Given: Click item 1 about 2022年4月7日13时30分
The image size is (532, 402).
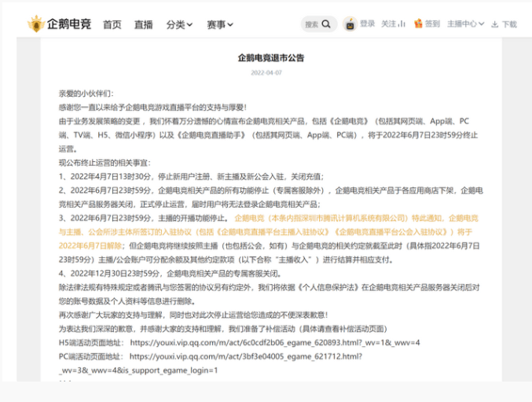Looking at the screenshot, I should click(x=192, y=176).
